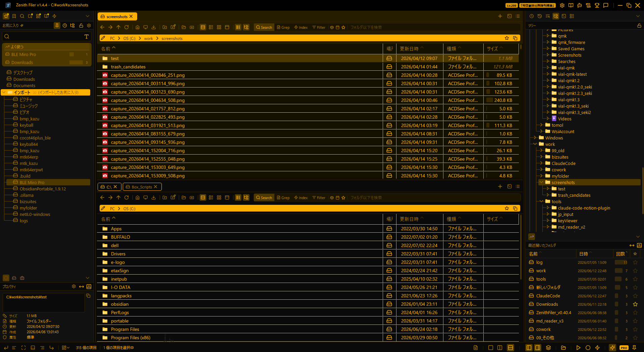The image size is (644, 352).
Task: Edit path pencil in the OS (C:) address bar
Action: (x=103, y=209)
